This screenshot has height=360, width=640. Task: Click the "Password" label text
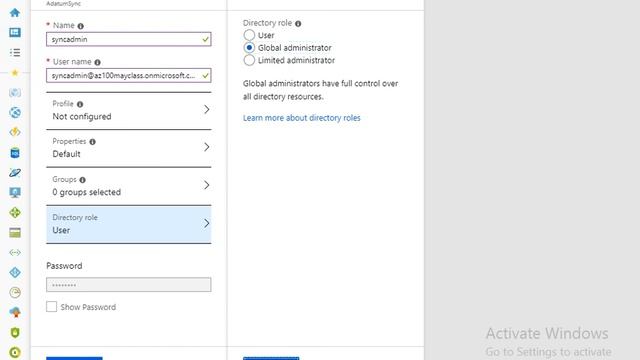(64, 266)
